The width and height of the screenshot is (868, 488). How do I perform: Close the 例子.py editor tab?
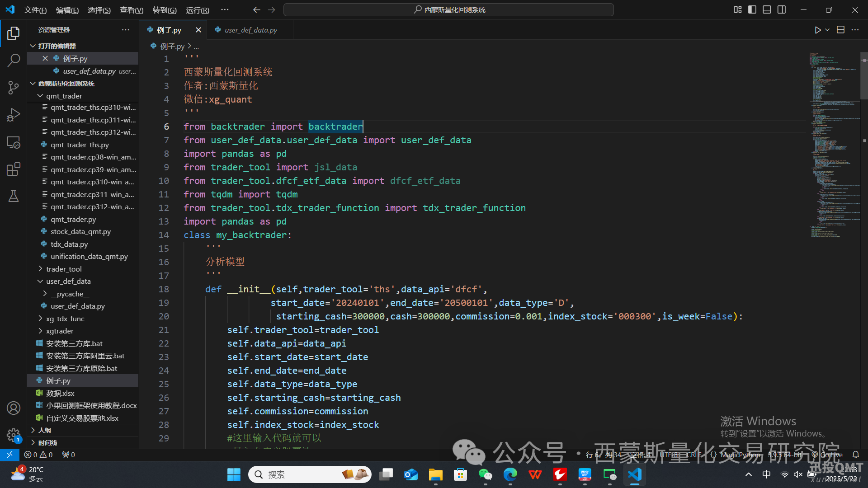click(198, 30)
